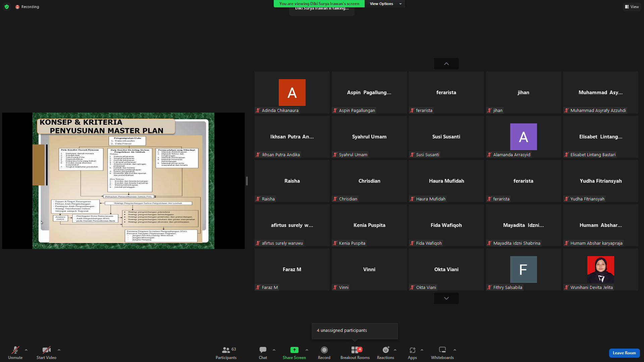Click the 'You are viewing Diki Surya Irawan's screen' banner
Screen dimensions: 644x362
point(319,4)
